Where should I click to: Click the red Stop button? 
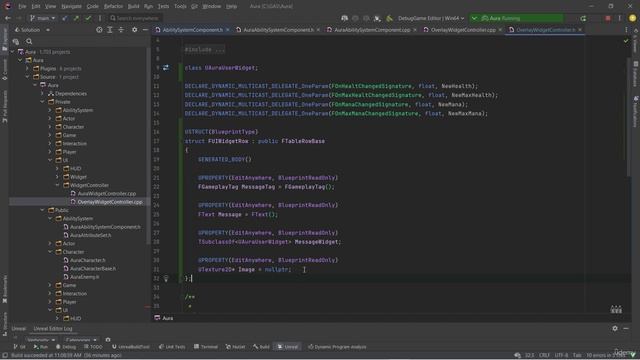coord(608,18)
